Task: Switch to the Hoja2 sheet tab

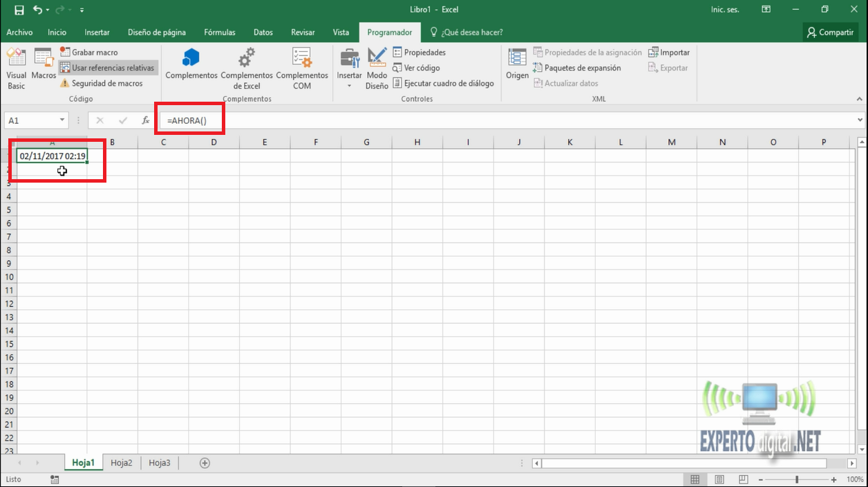Action: (121, 463)
